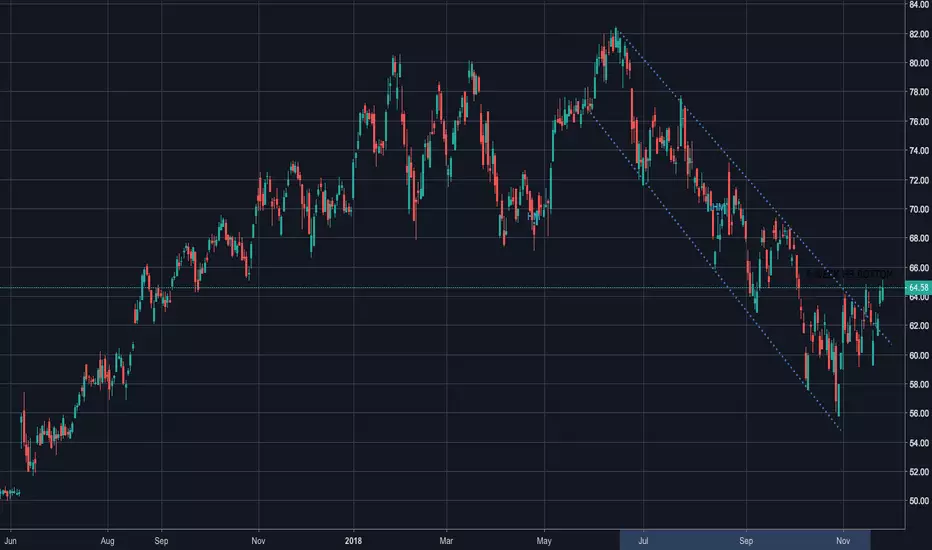
Task: Click the 78.00 price axis label
Action: [919, 92]
